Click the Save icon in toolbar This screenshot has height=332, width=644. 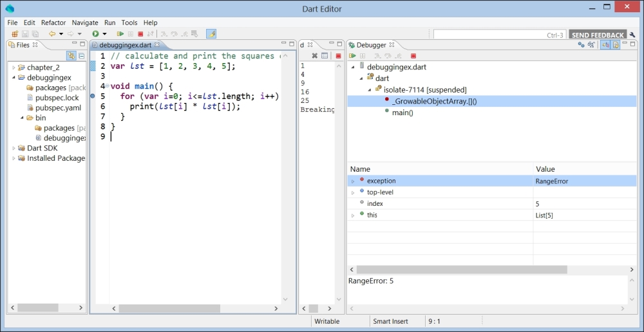tap(25, 34)
